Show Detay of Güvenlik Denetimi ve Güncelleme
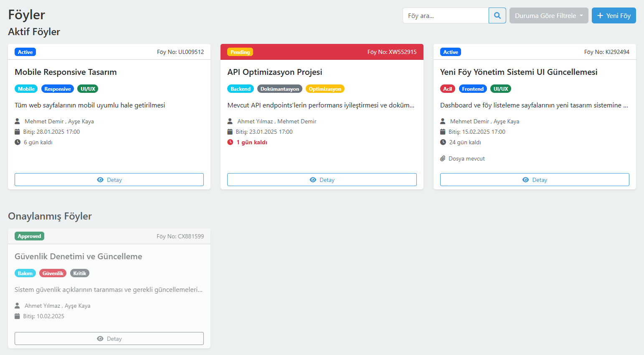 point(109,339)
